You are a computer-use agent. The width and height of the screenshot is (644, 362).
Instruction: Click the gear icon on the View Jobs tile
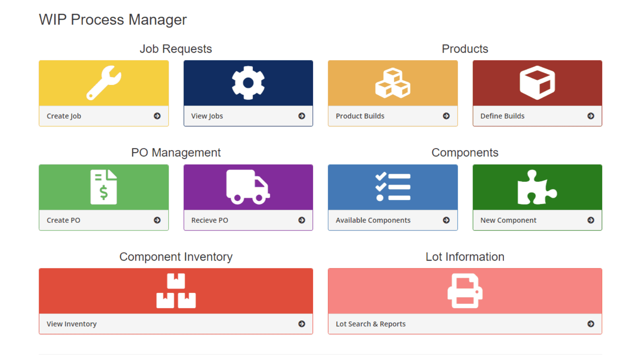click(248, 82)
